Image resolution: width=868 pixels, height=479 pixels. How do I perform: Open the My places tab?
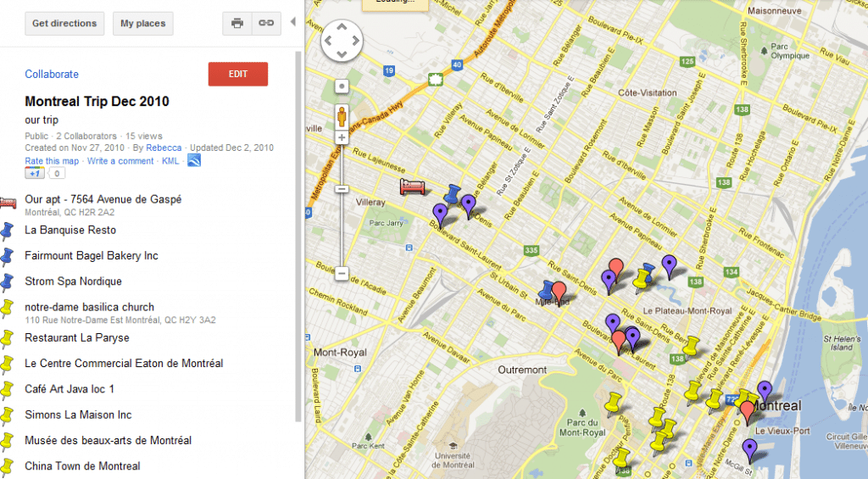(x=142, y=23)
